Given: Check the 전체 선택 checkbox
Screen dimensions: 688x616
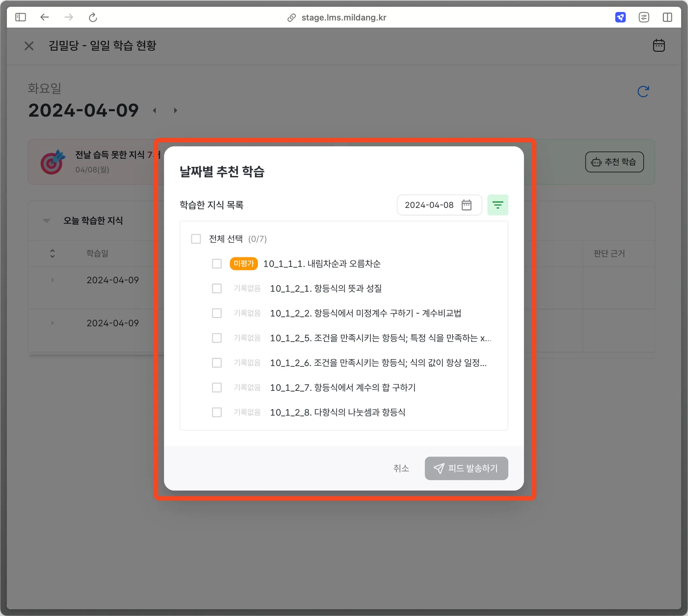Looking at the screenshot, I should tap(196, 239).
